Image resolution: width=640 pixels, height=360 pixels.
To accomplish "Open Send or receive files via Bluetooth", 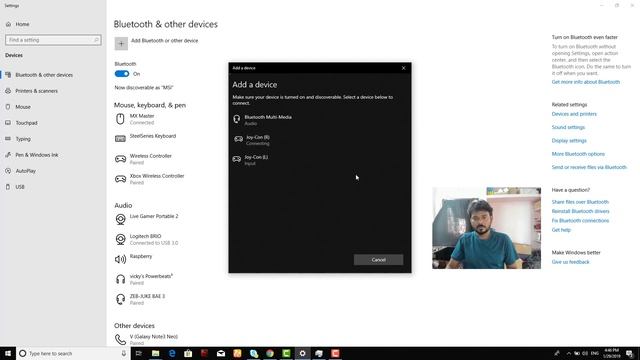I will pos(589,167).
